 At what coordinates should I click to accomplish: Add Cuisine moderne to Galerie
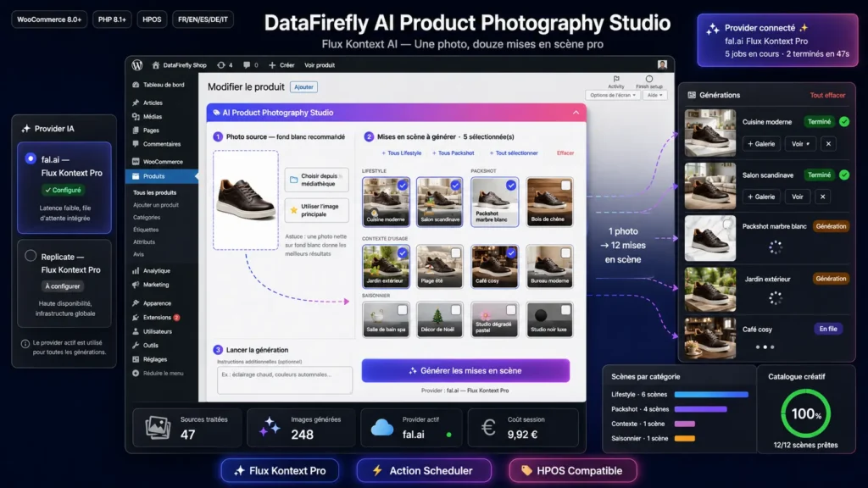(x=761, y=144)
